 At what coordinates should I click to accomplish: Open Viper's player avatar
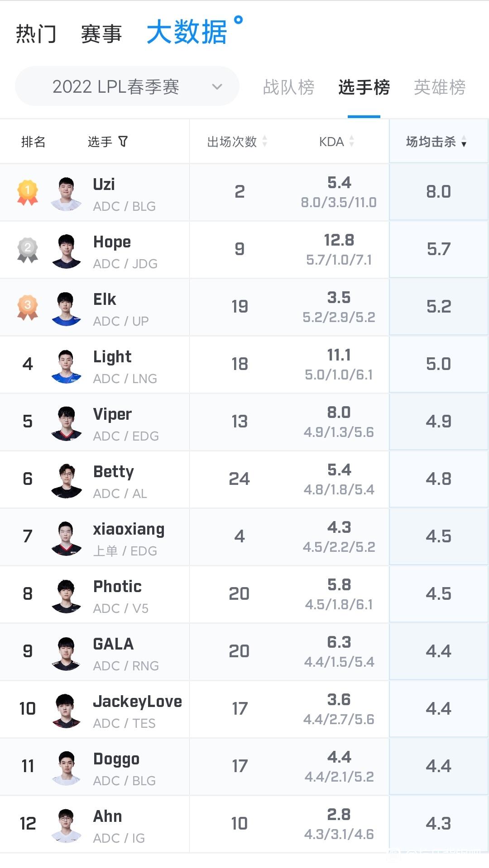(x=67, y=424)
